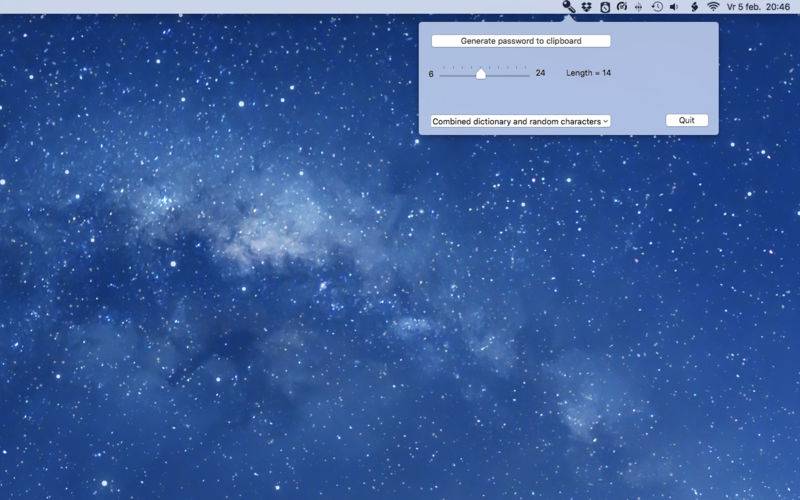
Task: Open the volume speaker menu bar icon
Action: coord(674,7)
